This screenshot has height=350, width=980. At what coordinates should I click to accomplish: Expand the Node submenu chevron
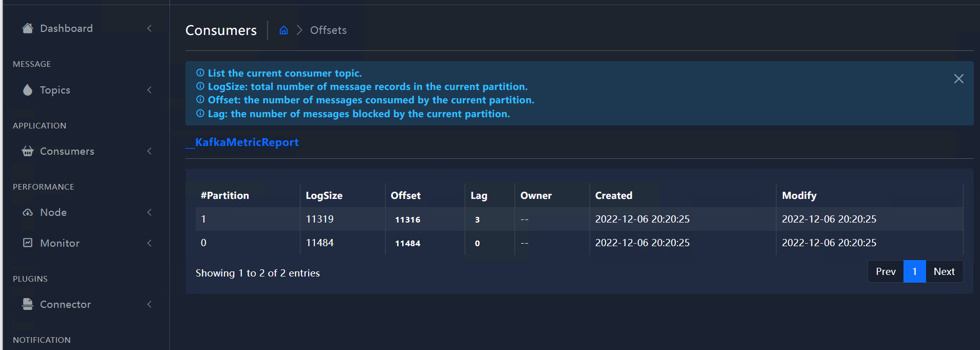149,212
